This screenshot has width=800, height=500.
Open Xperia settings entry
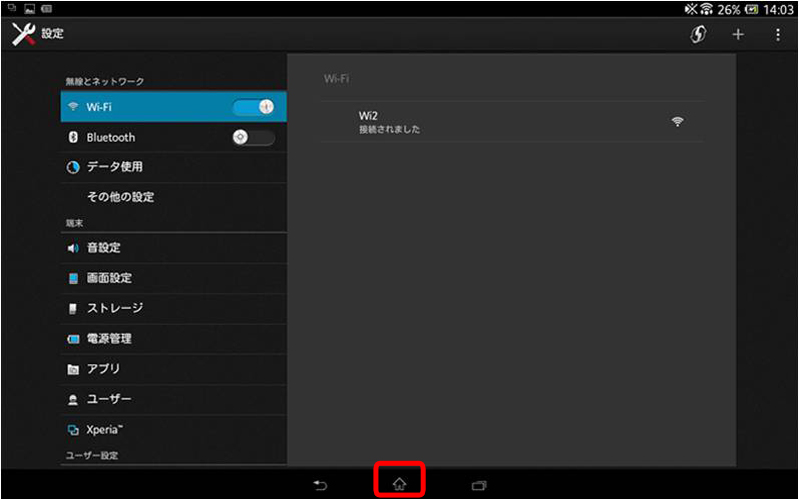coord(173,430)
